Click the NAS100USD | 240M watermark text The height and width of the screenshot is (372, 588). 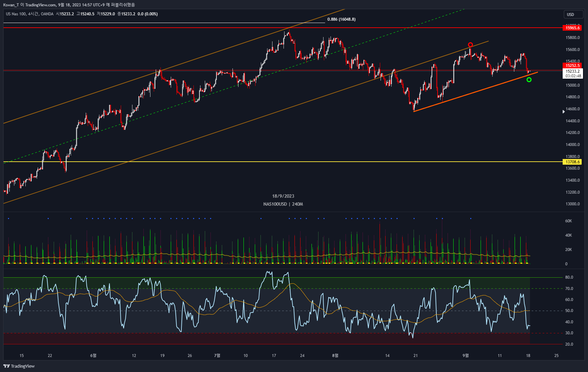coord(283,204)
